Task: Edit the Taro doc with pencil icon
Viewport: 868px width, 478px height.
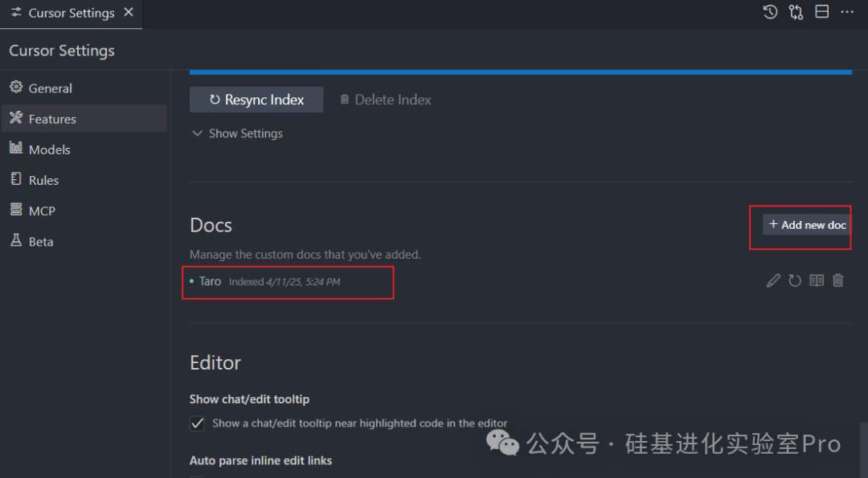Action: [x=773, y=280]
